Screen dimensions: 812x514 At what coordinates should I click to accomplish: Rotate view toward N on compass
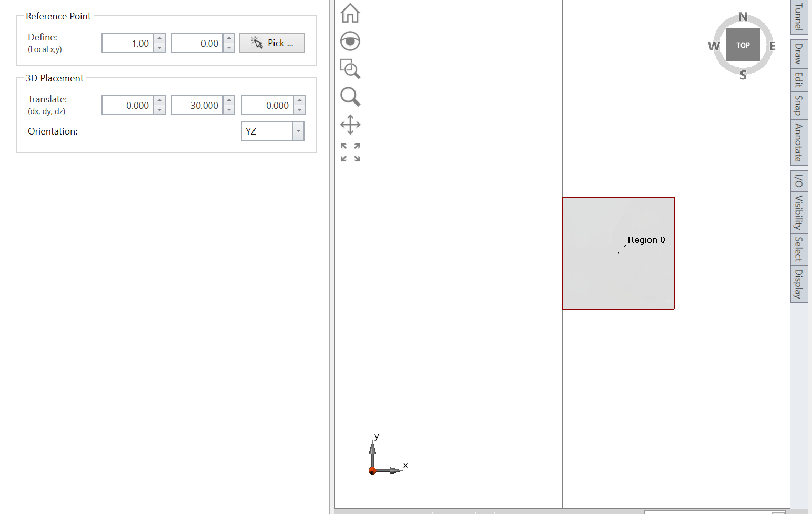pyautogui.click(x=743, y=17)
